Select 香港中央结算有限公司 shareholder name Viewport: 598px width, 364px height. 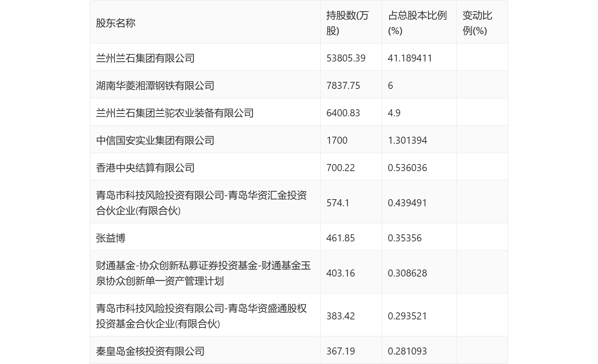(145, 168)
